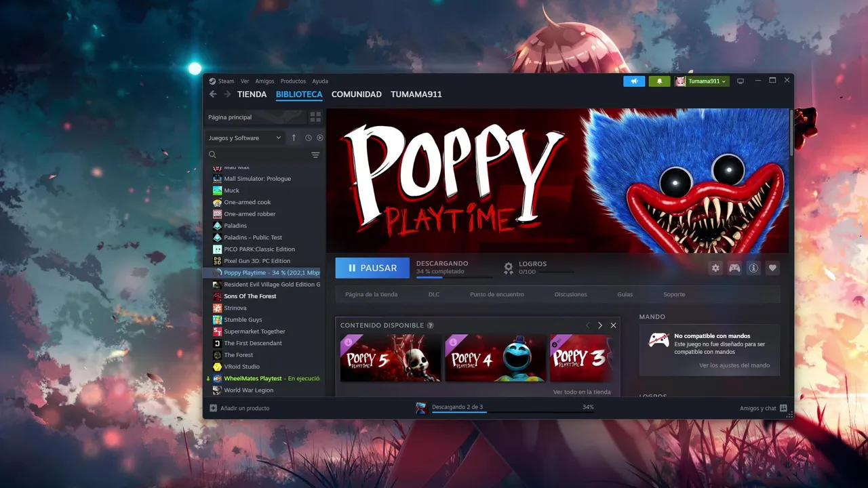Click the Steam logo menu

[221, 81]
